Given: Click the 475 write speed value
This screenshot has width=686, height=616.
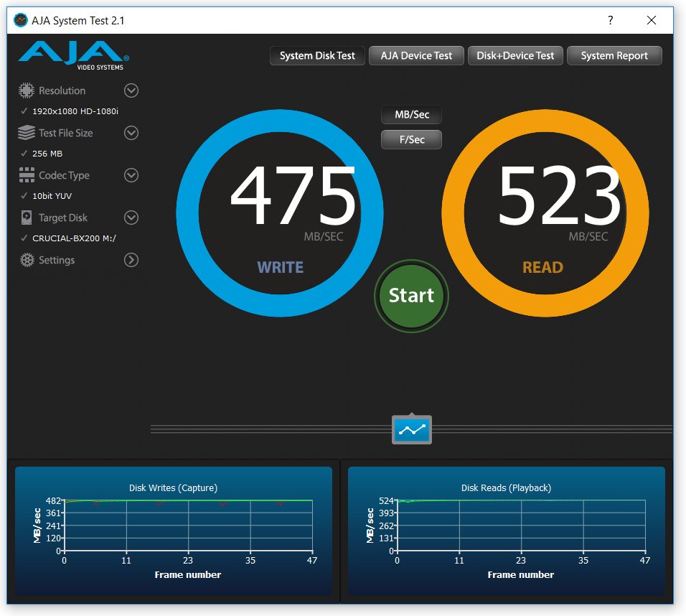Looking at the screenshot, I should click(x=293, y=195).
